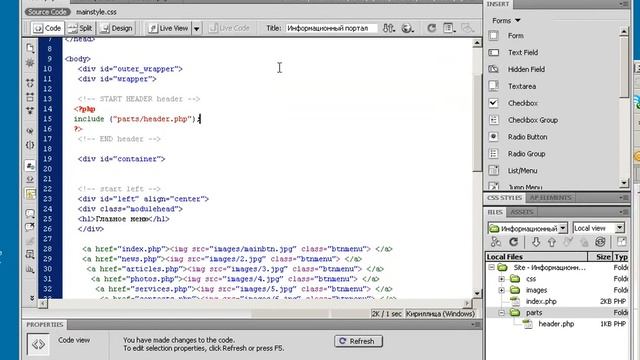Toggle Live View mode
The width and height of the screenshot is (640, 360).
(x=168, y=28)
